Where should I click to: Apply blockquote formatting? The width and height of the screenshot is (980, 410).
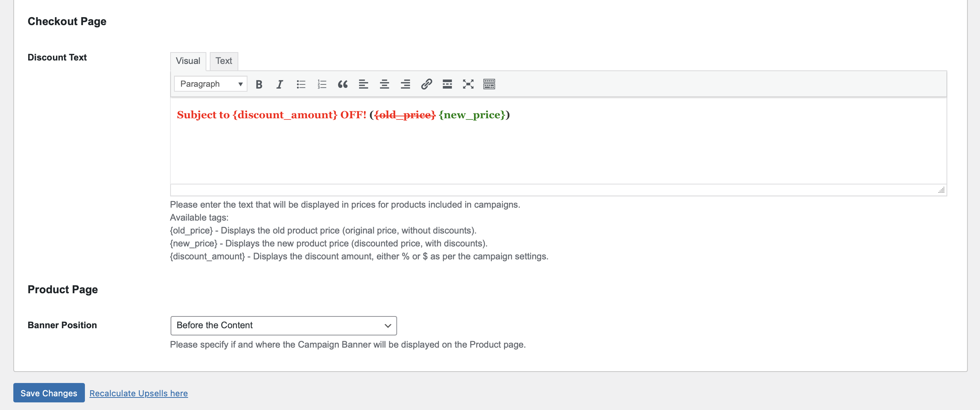pos(343,84)
